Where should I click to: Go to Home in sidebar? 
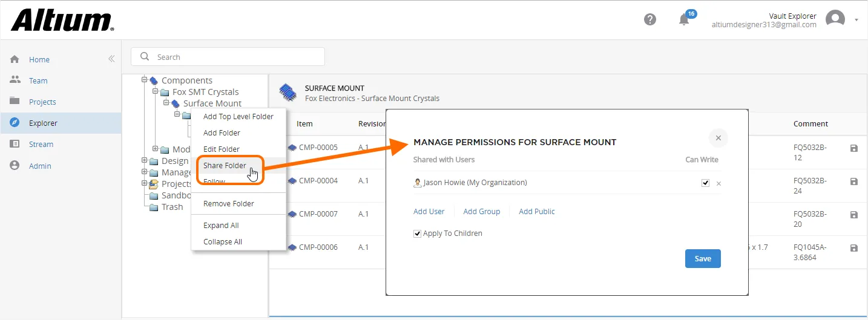[x=39, y=59]
